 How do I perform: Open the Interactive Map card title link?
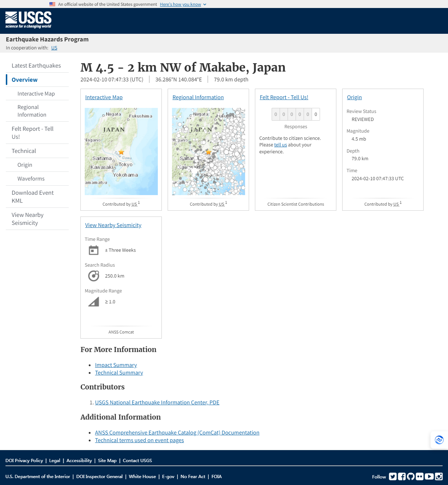pos(104,97)
